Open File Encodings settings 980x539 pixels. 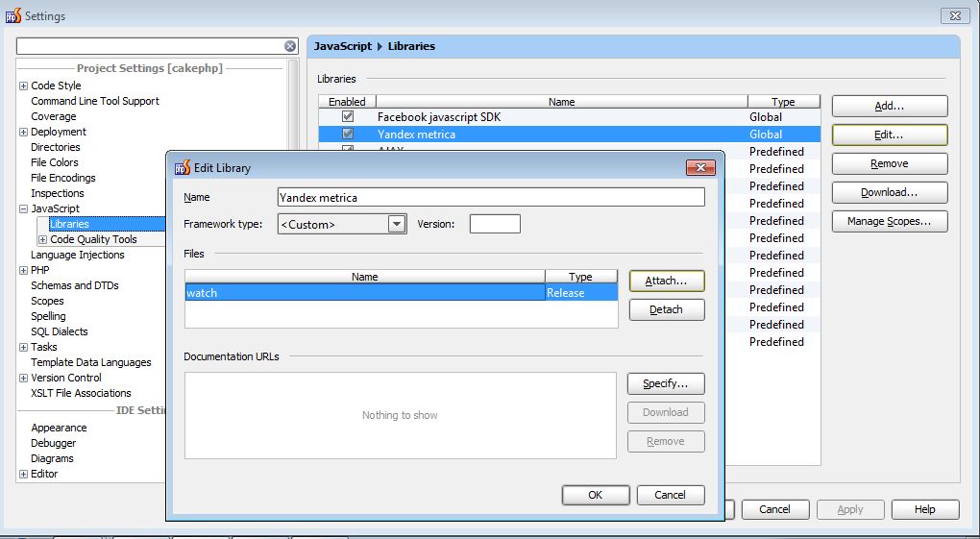[63, 178]
